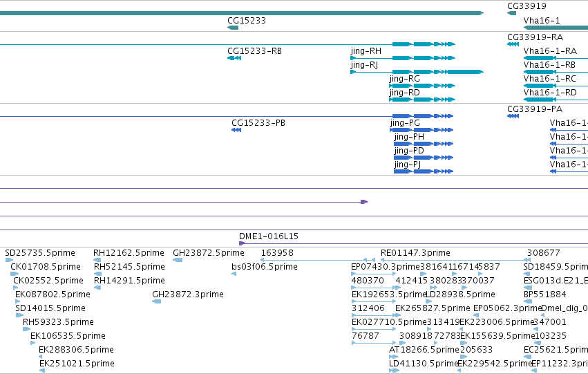
Task: Select the jing-RH transcript label
Action: click(366, 51)
